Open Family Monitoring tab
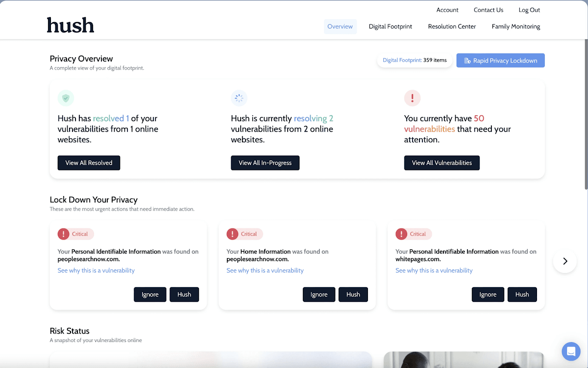This screenshot has height=368, width=588. tap(516, 26)
